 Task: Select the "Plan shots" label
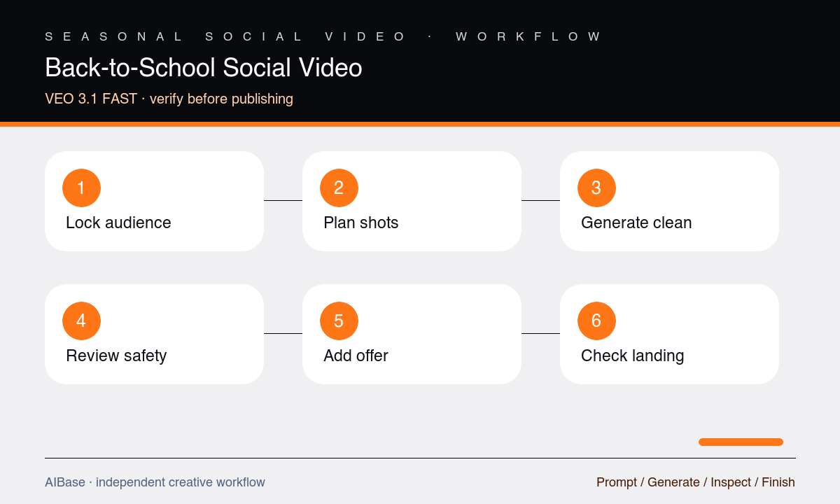(360, 223)
